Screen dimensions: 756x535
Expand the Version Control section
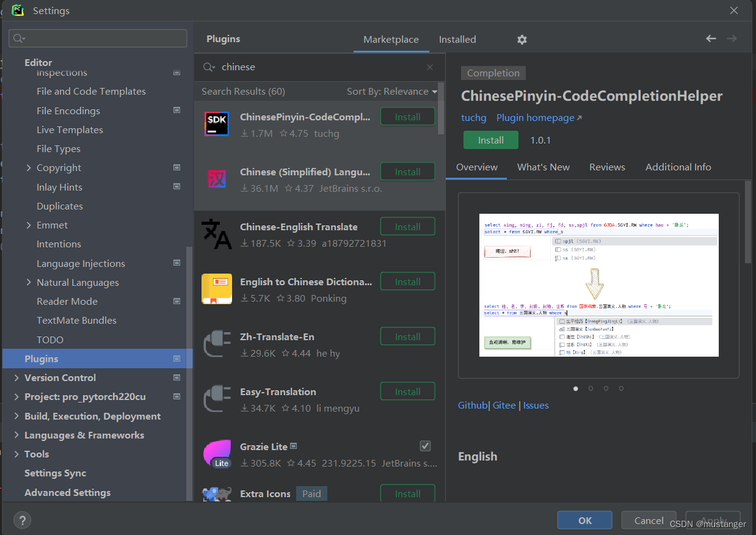click(16, 377)
